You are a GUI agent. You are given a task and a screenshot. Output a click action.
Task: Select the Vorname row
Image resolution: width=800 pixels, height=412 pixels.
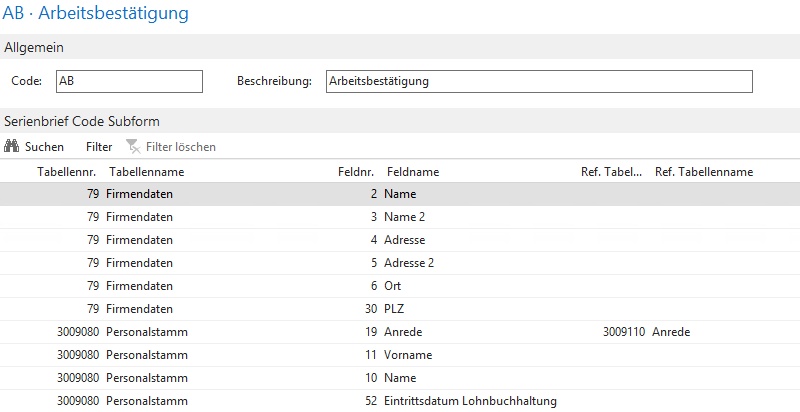(406, 355)
